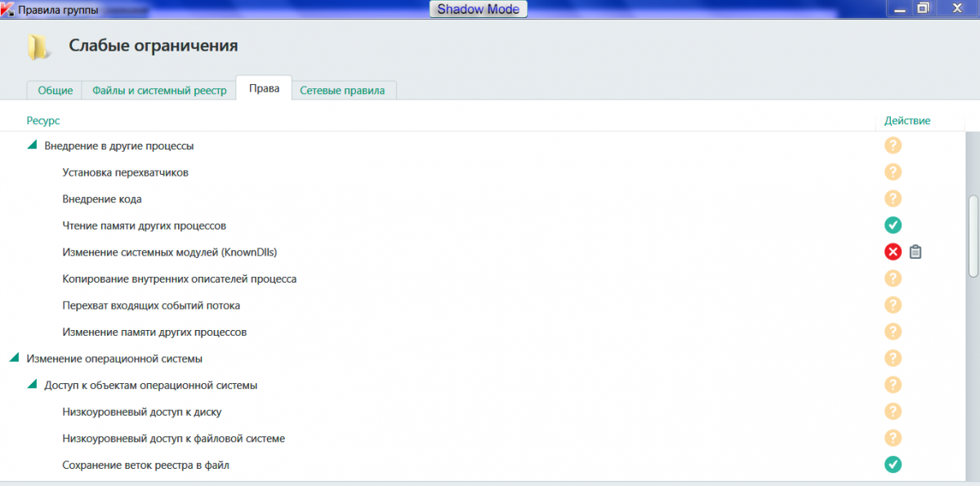Select row Низкоуровневый доступ к диску
This screenshot has height=486, width=980.
coord(482,412)
